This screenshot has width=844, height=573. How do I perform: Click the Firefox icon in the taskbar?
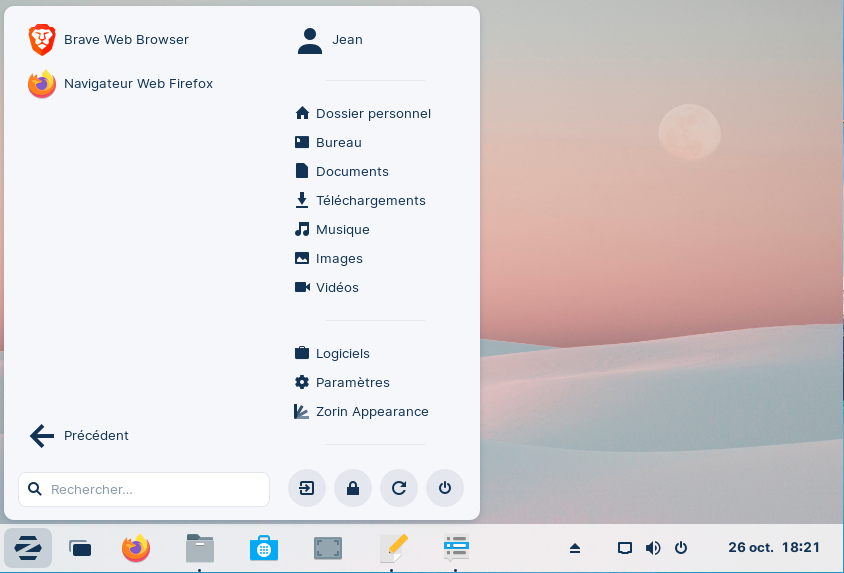(136, 548)
